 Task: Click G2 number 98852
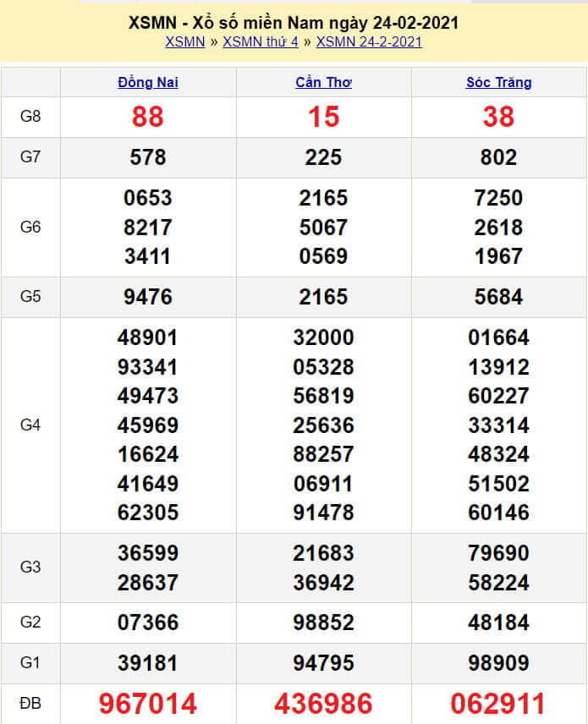click(323, 623)
